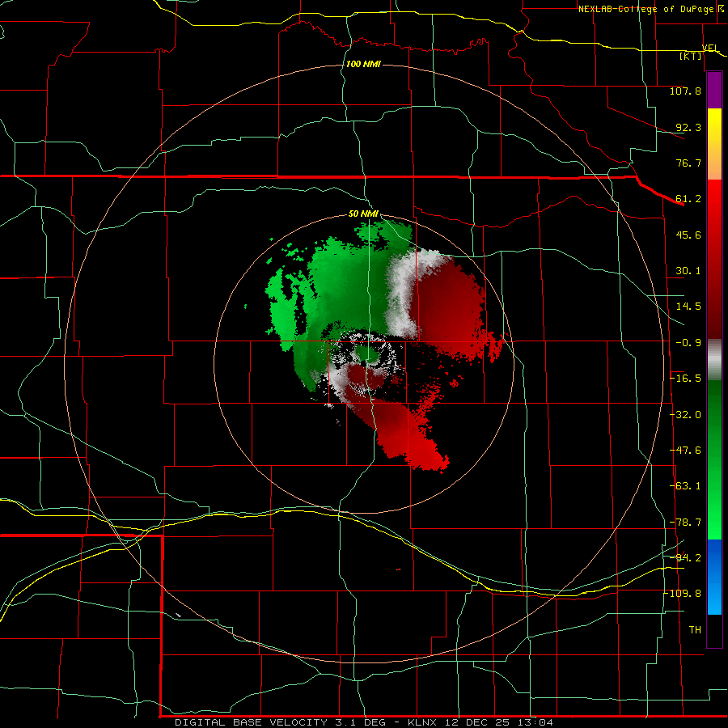Click the yellow-orange segment of color bar
The width and height of the screenshot is (728, 728).
pyautogui.click(x=714, y=144)
